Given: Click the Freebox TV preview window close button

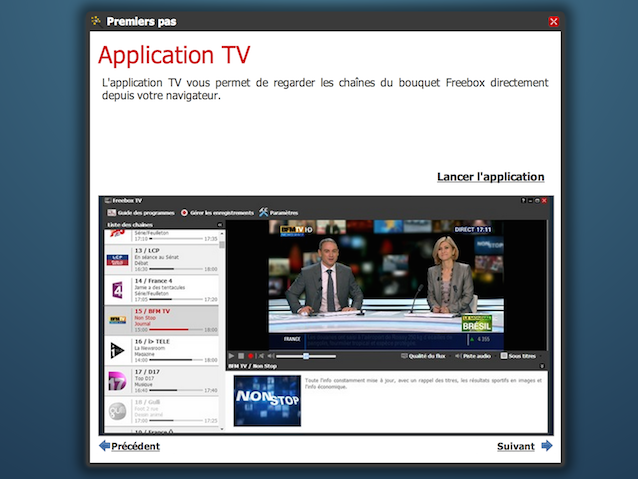Looking at the screenshot, I should point(544,201).
